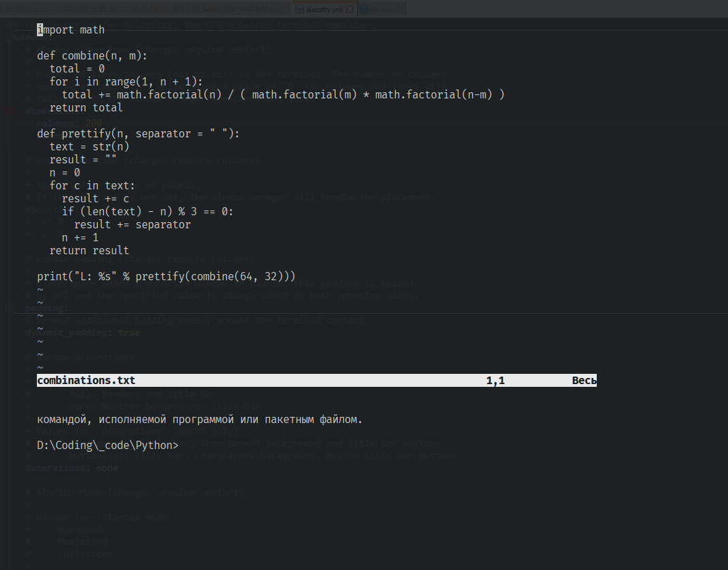This screenshot has width=728, height=570.
Task: Switch to the init.vim tab
Action: [x=381, y=10]
